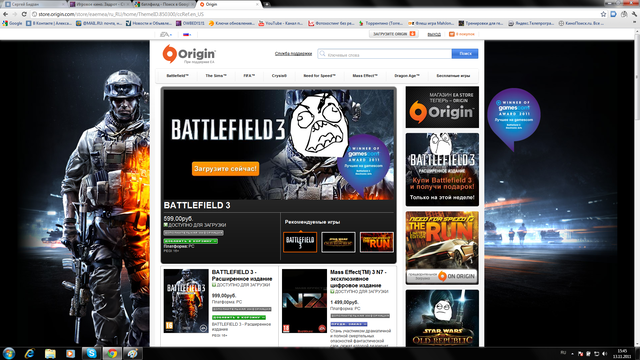Click the orange Загрузите сейчас button
The image size is (640, 360).
pos(225,169)
